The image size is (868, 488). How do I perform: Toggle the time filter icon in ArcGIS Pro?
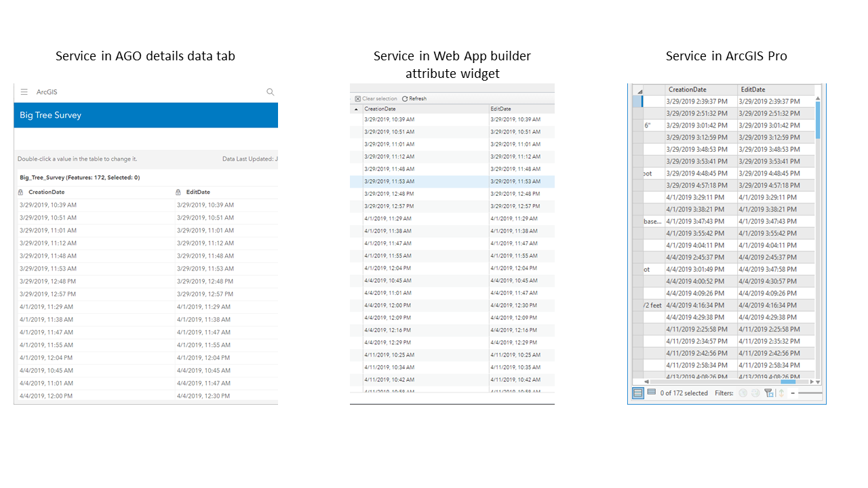point(743,393)
